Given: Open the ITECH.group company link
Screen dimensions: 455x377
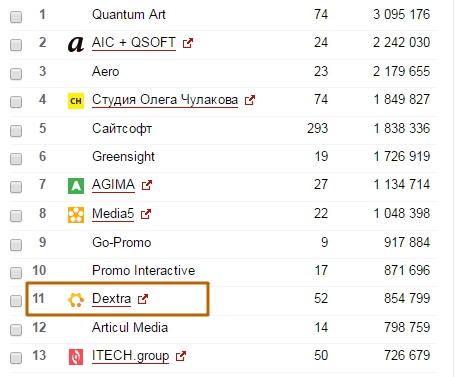Looking at the screenshot, I should point(130,356).
